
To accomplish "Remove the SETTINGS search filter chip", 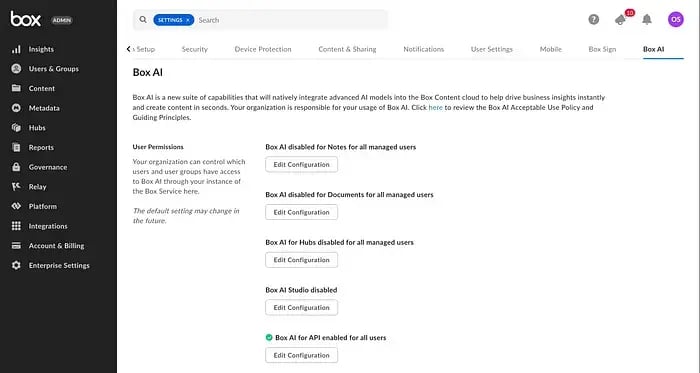I will (x=188, y=20).
